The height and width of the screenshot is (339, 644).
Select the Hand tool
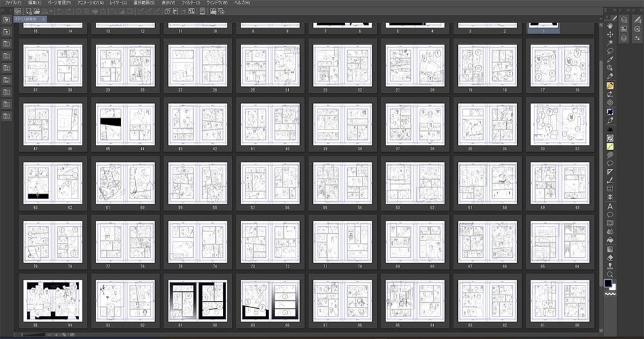point(610,26)
